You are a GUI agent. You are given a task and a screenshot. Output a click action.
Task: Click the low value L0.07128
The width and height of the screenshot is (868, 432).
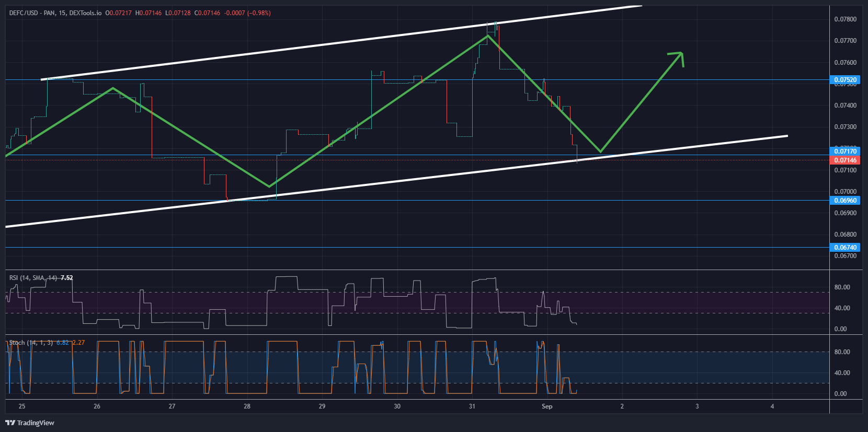click(178, 13)
